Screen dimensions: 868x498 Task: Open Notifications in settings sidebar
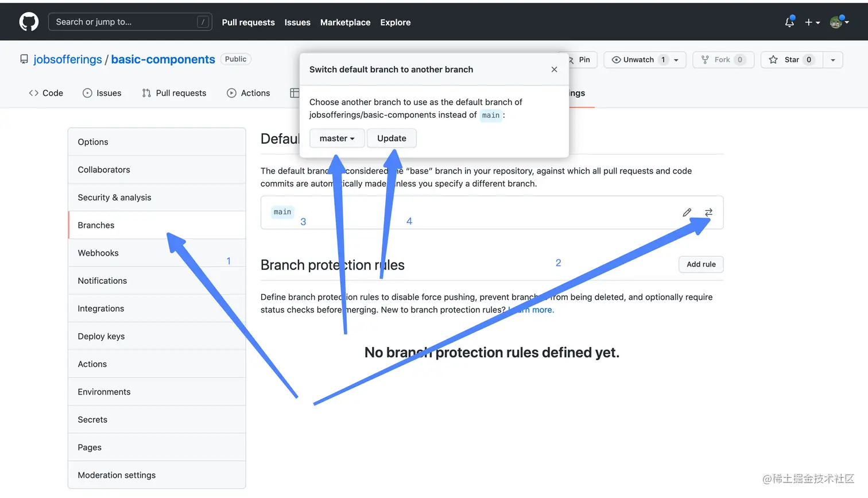point(157,280)
